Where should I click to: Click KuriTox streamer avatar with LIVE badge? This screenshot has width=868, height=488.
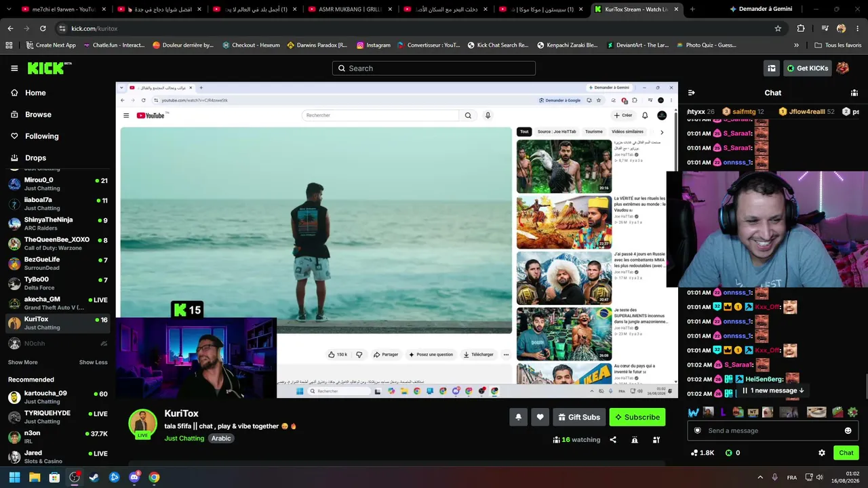pyautogui.click(x=142, y=424)
